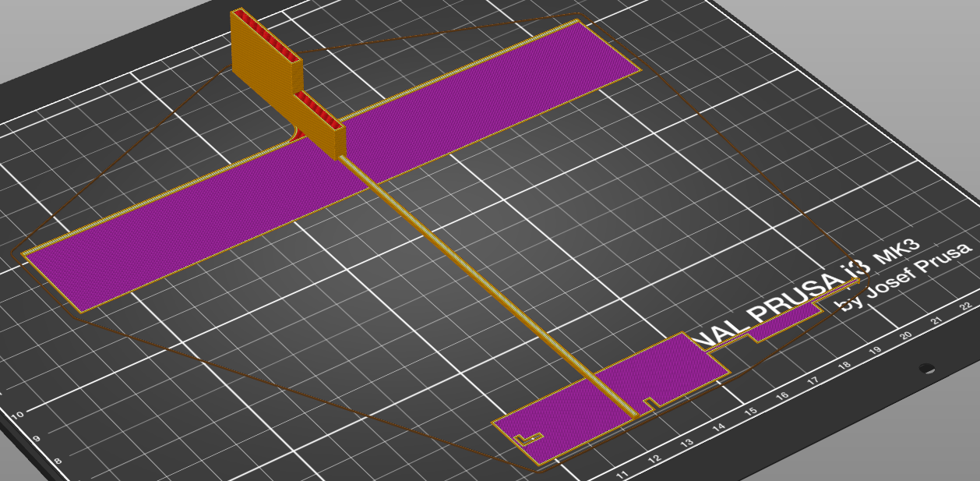Screen dimensions: 980x481
Task: Click the number 22 on the bed ruler
Action: (966, 305)
